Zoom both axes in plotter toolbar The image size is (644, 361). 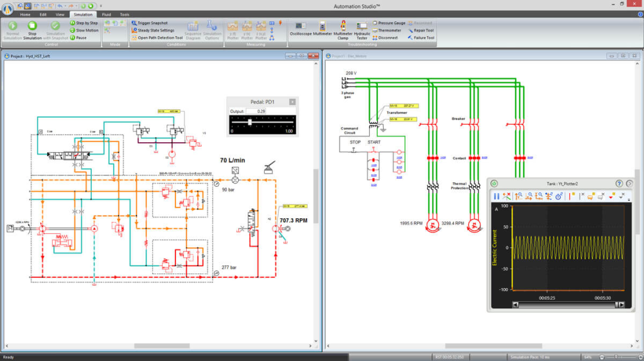pyautogui.click(x=539, y=196)
